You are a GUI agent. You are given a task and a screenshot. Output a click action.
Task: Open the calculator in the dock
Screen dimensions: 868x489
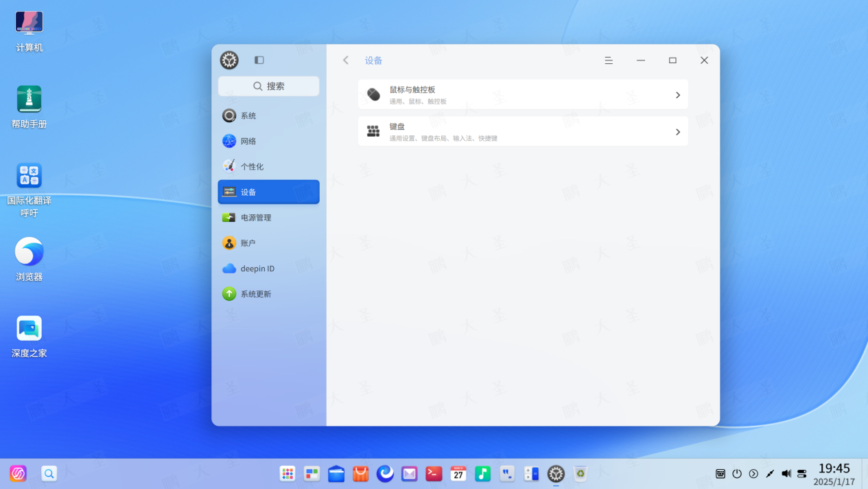pyautogui.click(x=532, y=473)
